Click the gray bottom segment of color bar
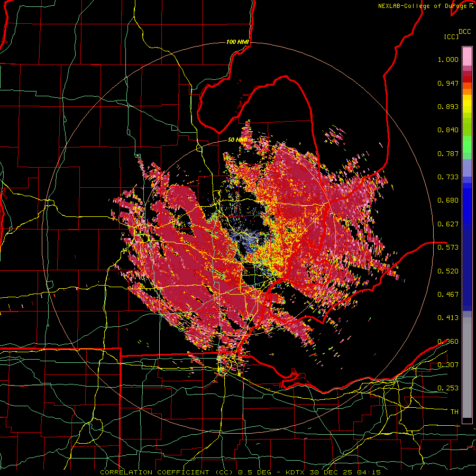The image size is (476, 476). [467, 368]
